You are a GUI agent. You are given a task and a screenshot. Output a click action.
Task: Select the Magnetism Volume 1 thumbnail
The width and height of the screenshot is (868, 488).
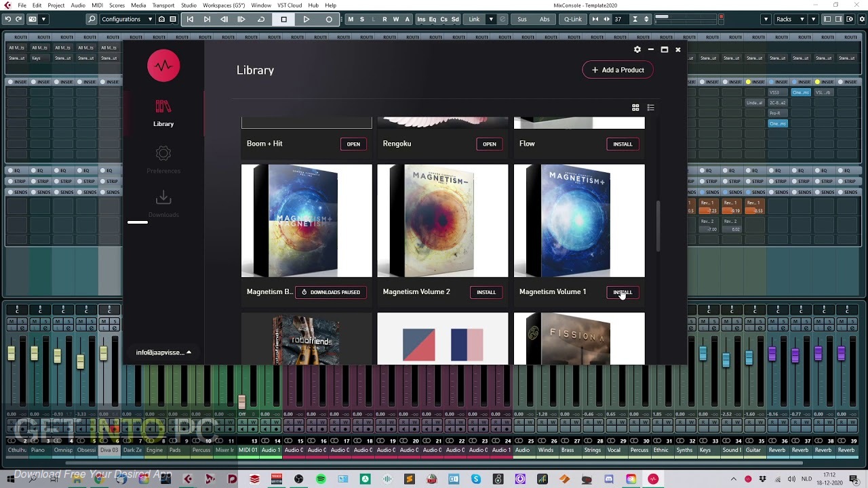(579, 221)
